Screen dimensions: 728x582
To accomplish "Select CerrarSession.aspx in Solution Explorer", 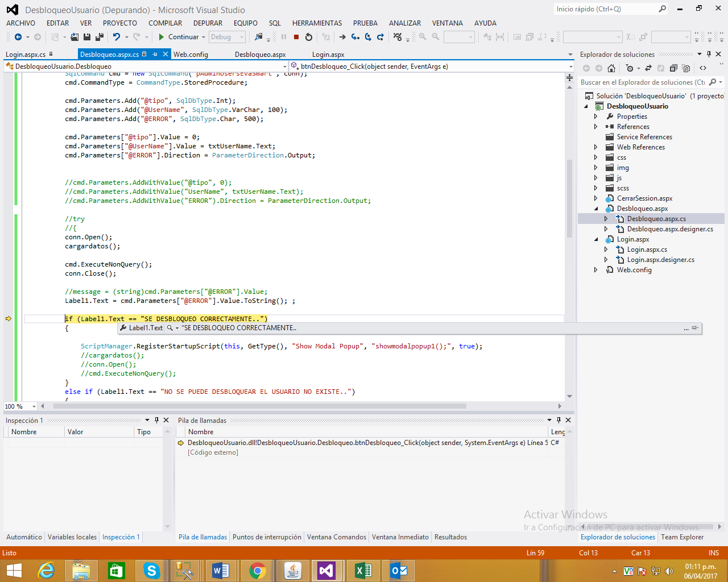I will 644,198.
